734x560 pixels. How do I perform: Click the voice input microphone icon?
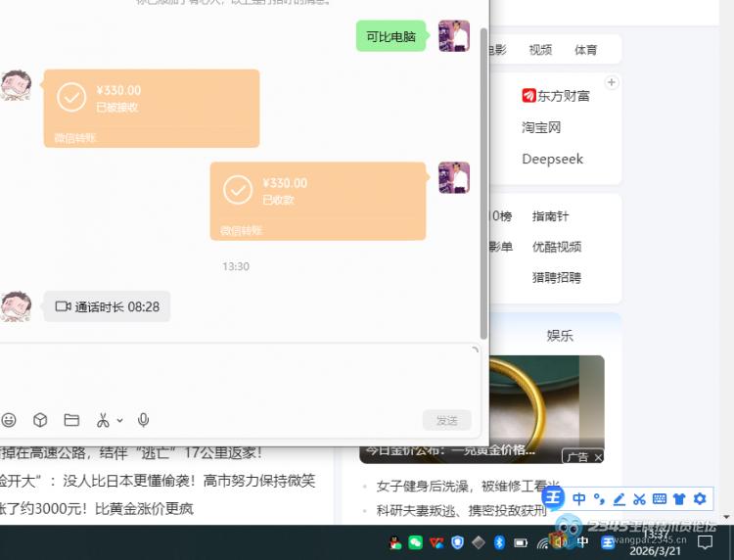[x=144, y=420]
